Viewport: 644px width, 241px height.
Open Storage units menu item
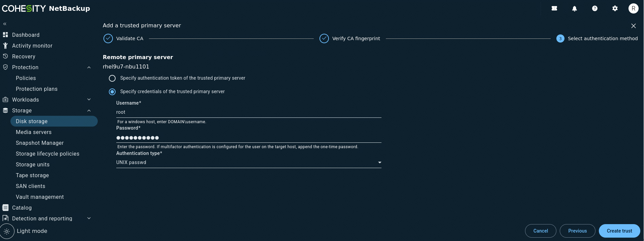pos(33,164)
